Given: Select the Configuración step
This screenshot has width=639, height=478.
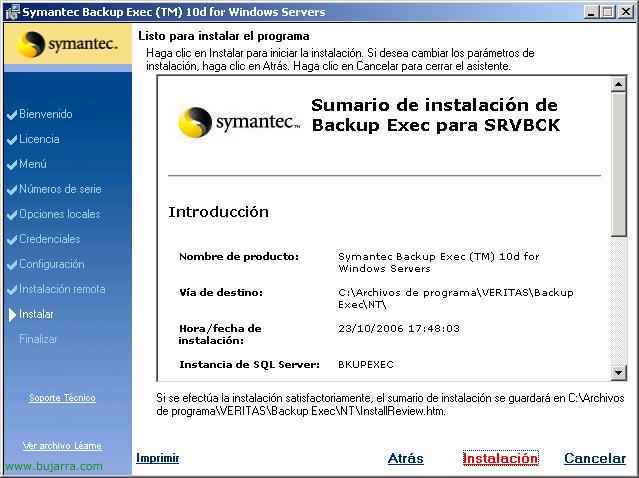Looking at the screenshot, I should coord(52,264).
